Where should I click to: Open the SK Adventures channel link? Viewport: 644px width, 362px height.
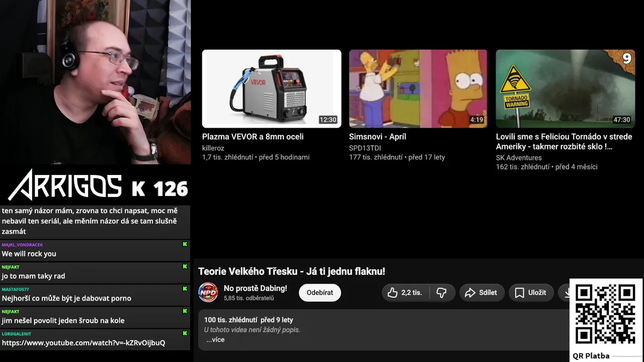point(519,158)
